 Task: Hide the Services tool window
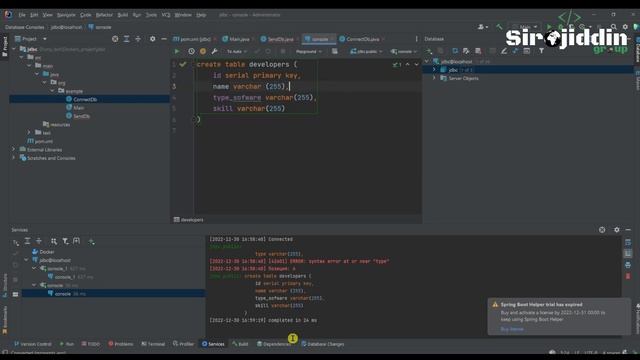pyautogui.click(x=628, y=230)
